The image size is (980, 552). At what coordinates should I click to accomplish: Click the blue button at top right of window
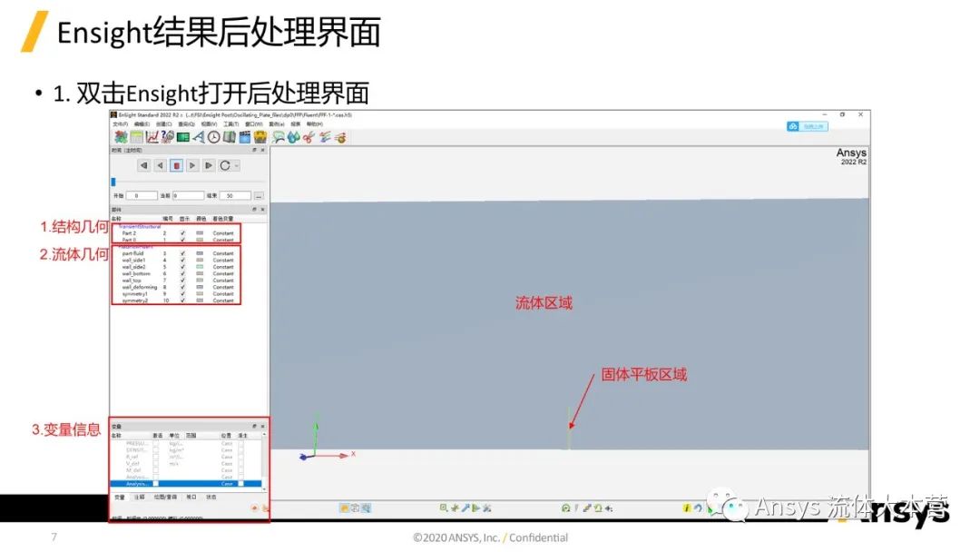pyautogui.click(x=808, y=126)
